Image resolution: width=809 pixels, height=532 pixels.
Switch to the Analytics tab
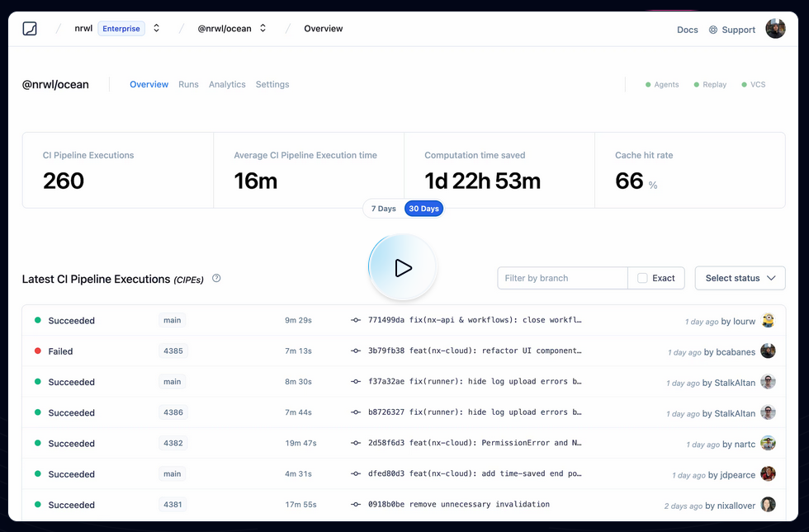click(x=227, y=84)
